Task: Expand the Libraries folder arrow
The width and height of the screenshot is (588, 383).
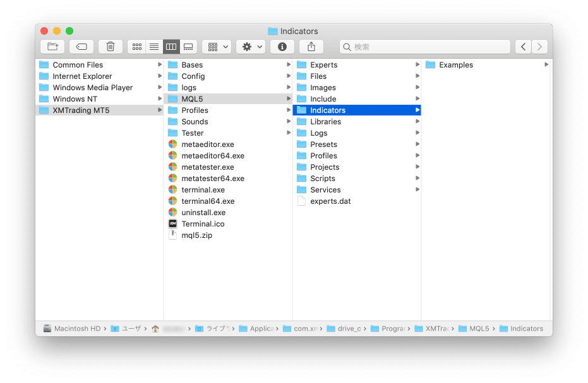Action: [417, 121]
